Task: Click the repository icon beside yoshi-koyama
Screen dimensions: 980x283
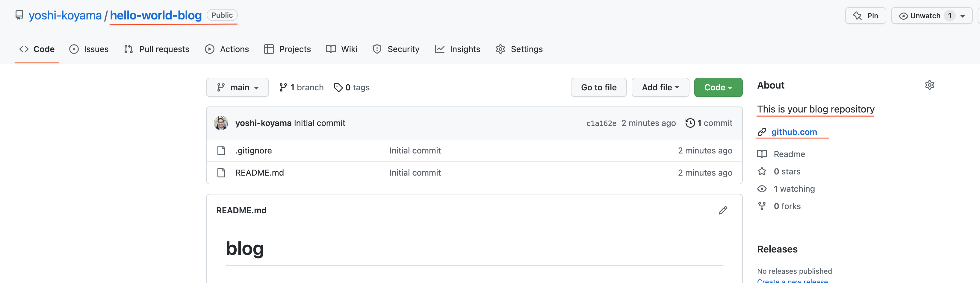Action: pos(19,15)
